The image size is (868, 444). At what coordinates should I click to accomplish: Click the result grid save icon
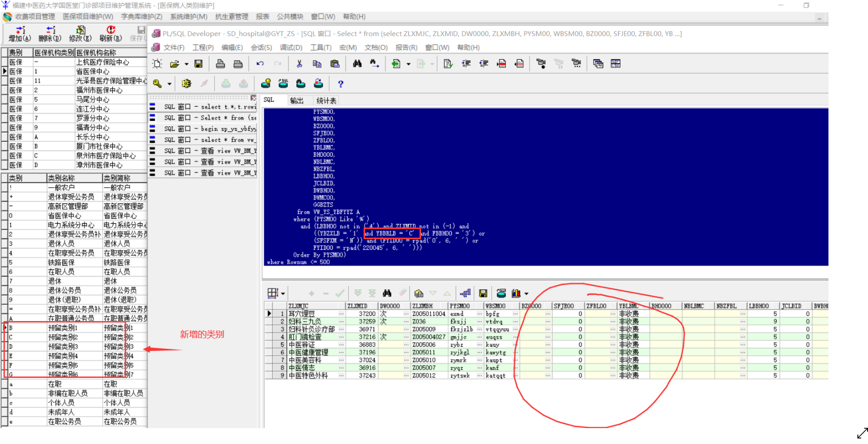(483, 293)
